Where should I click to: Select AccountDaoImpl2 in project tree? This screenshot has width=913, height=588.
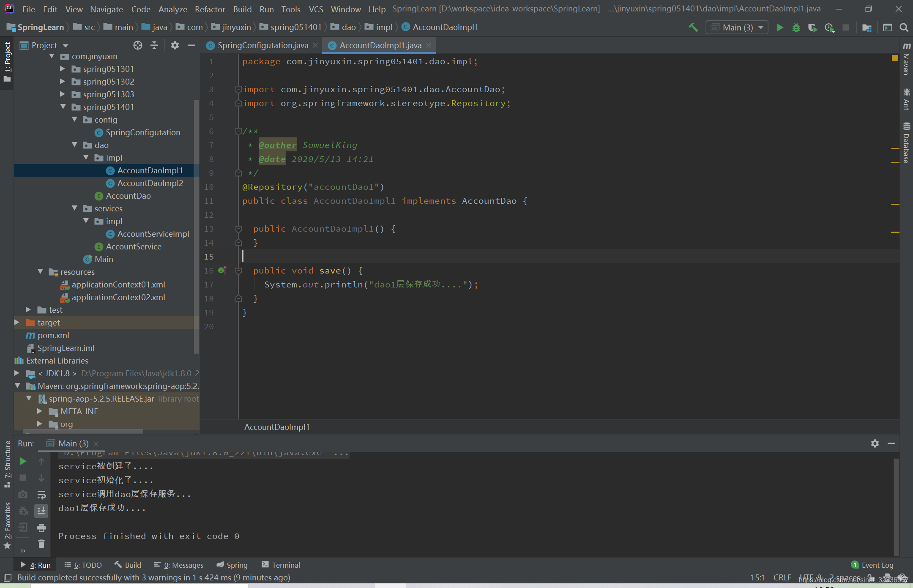pyautogui.click(x=150, y=183)
